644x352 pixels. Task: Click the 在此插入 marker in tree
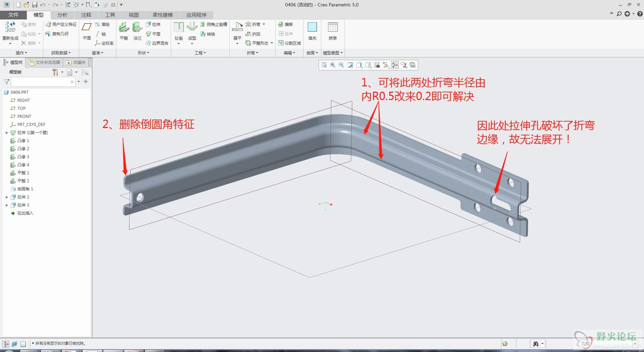[22, 213]
